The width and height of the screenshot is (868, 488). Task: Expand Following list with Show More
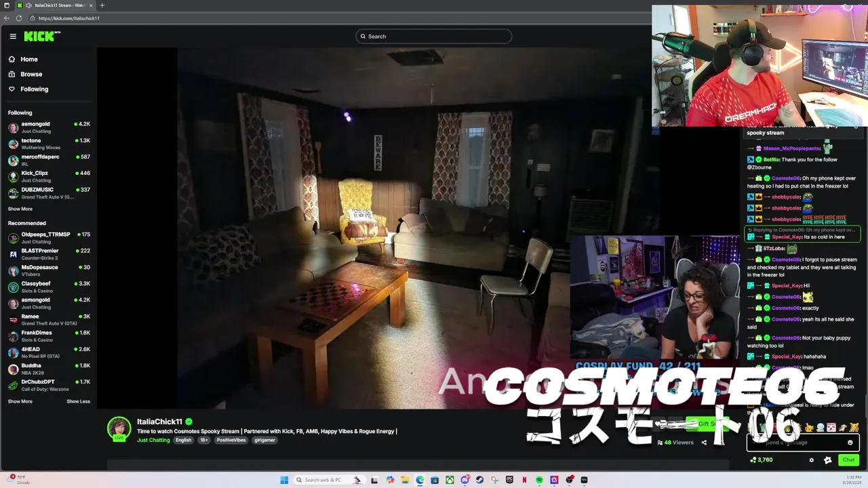point(20,209)
